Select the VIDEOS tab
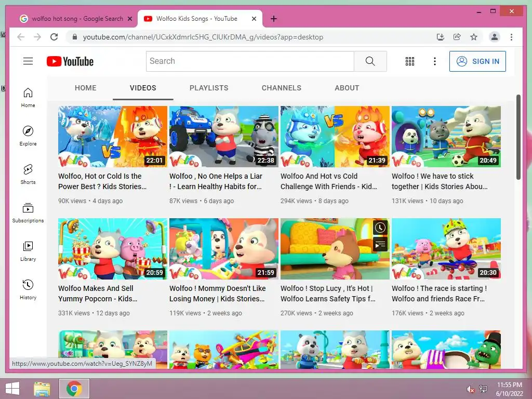 [143, 88]
